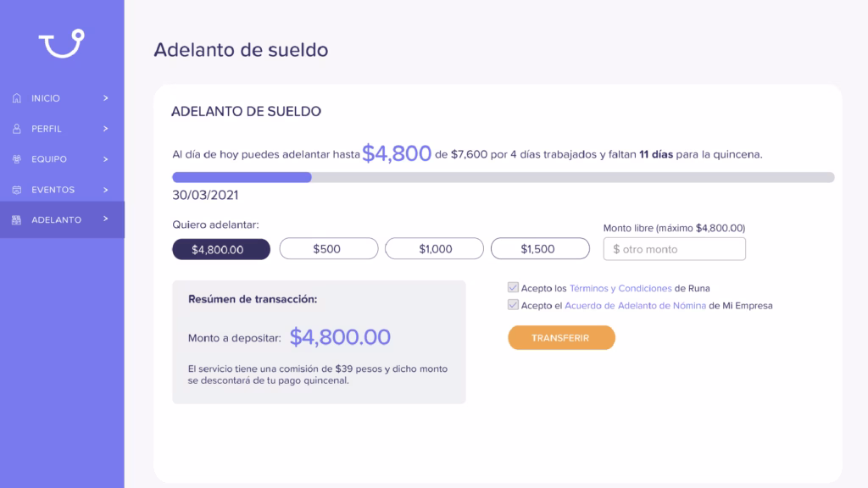Focus the otro monto input field
This screenshot has width=868, height=488.
click(674, 249)
